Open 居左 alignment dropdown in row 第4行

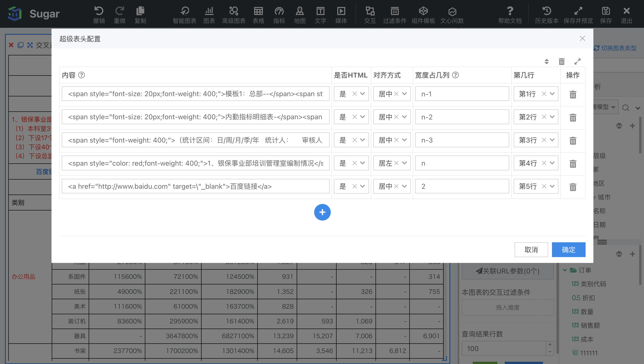click(x=404, y=163)
